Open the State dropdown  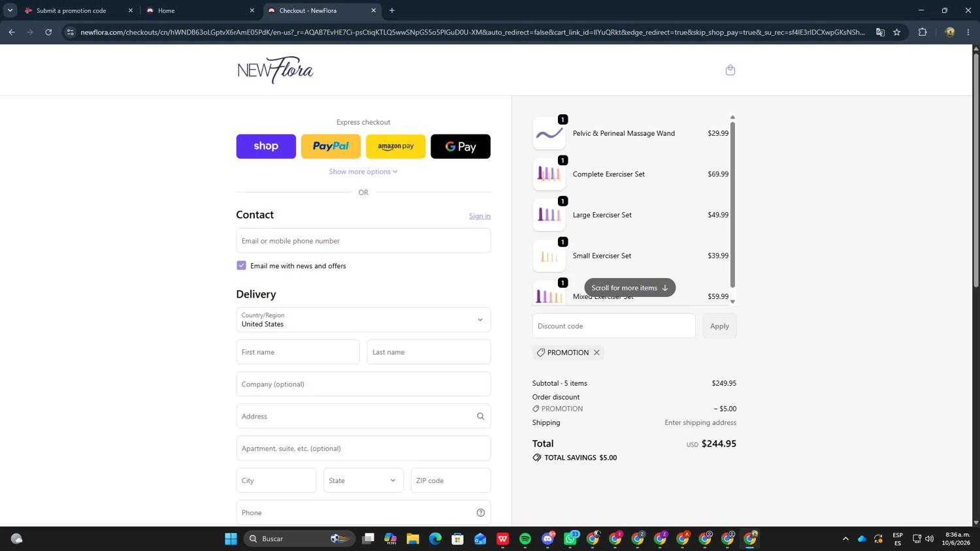(x=363, y=480)
